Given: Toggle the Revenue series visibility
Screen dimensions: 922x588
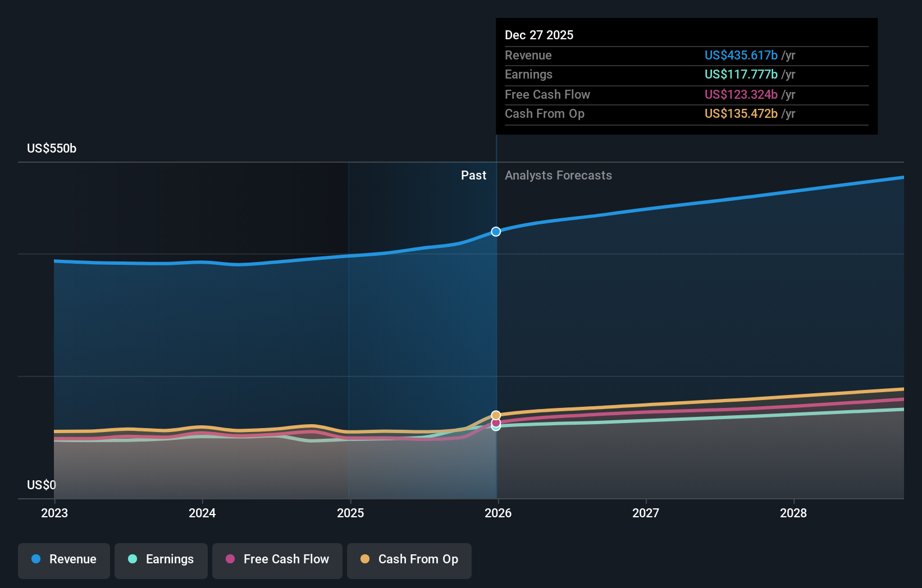Looking at the screenshot, I should [63, 559].
